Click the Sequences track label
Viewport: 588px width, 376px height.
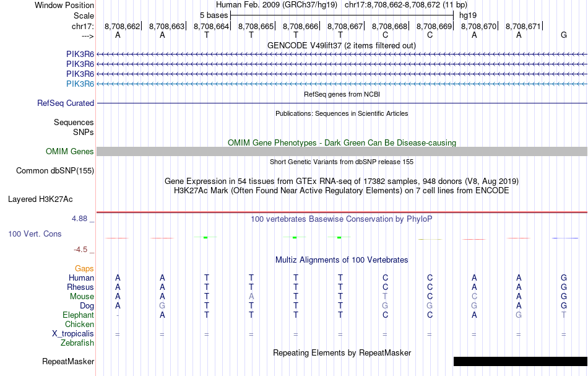point(74,122)
